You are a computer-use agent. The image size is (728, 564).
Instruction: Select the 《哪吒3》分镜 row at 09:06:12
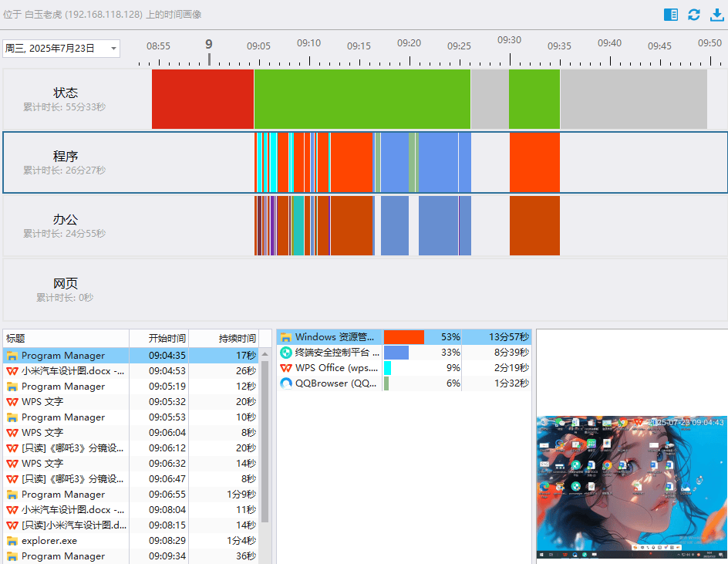click(x=131, y=447)
